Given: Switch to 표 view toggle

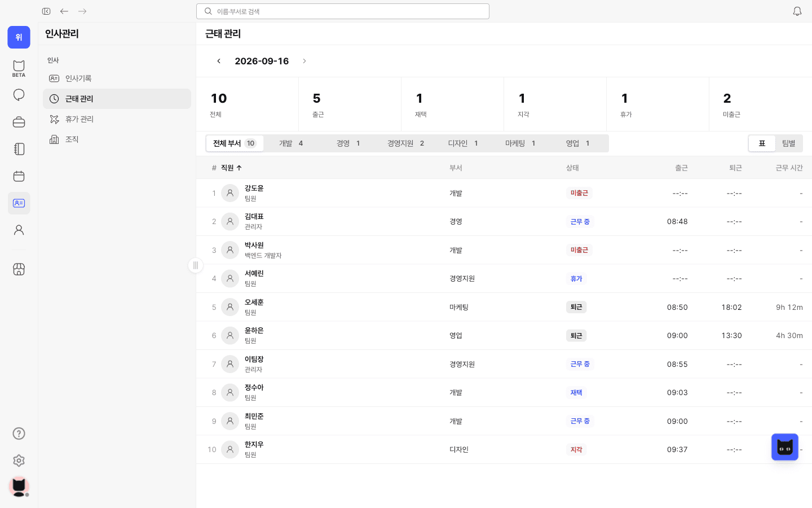Looking at the screenshot, I should click(x=762, y=143).
